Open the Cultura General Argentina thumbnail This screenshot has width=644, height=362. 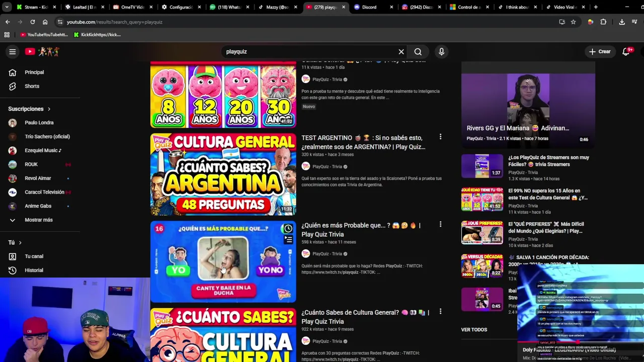pos(223,174)
